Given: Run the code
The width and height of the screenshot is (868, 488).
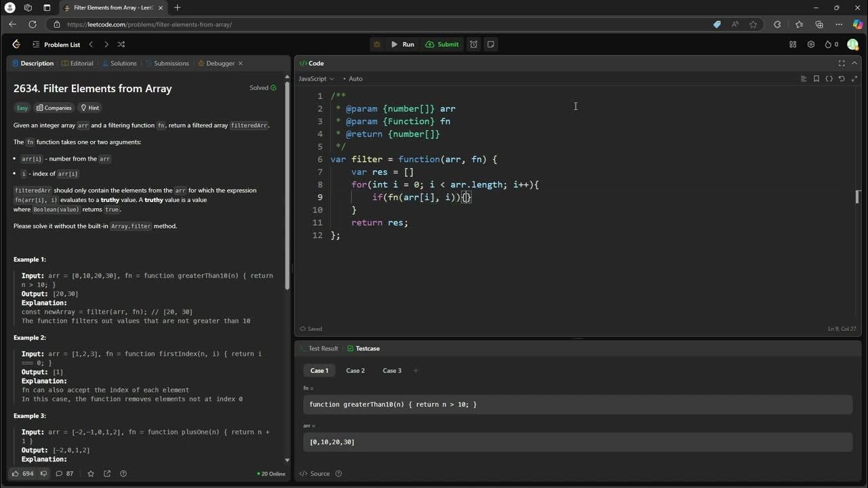Looking at the screenshot, I should tap(402, 44).
